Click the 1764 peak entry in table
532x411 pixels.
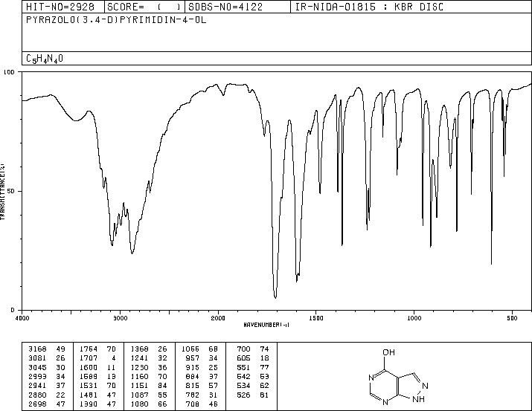pos(97,349)
